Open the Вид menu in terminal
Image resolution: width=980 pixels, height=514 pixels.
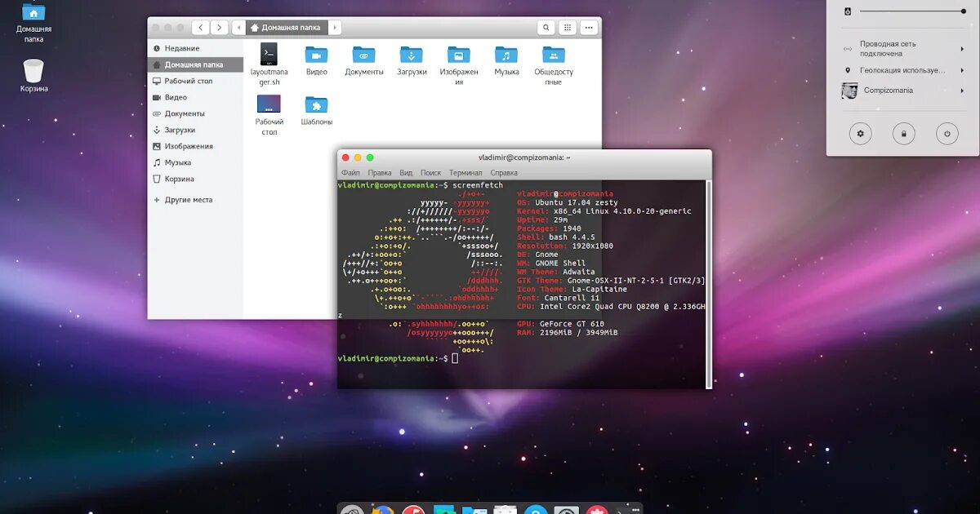click(x=406, y=173)
